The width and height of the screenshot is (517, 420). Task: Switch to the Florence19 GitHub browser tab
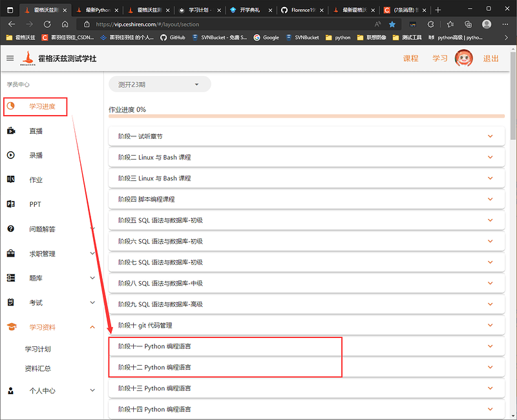click(x=302, y=10)
